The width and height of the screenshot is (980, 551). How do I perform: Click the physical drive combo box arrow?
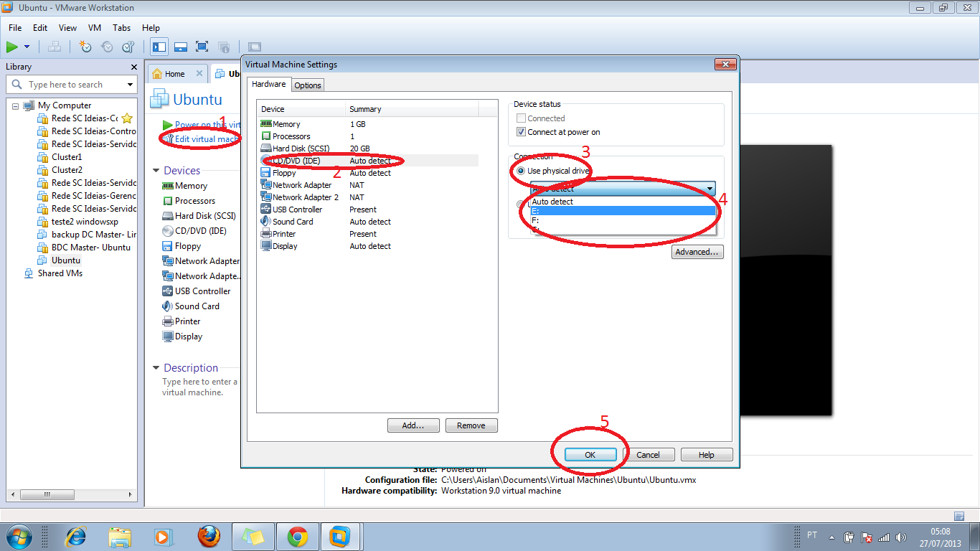710,189
